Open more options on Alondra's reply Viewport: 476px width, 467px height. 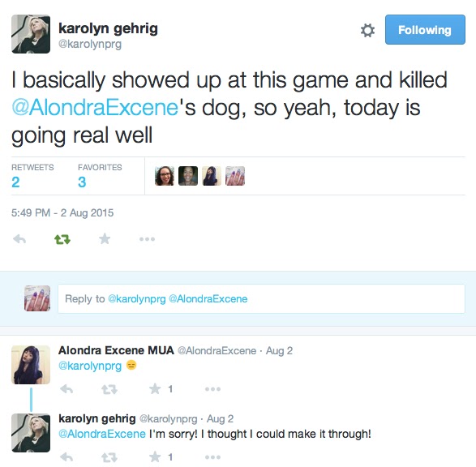(212, 389)
